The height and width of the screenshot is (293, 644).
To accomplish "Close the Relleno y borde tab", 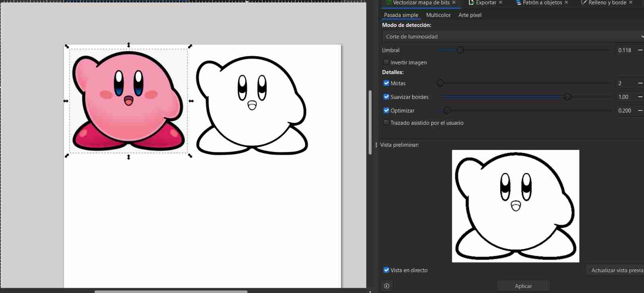I will coord(630,2).
